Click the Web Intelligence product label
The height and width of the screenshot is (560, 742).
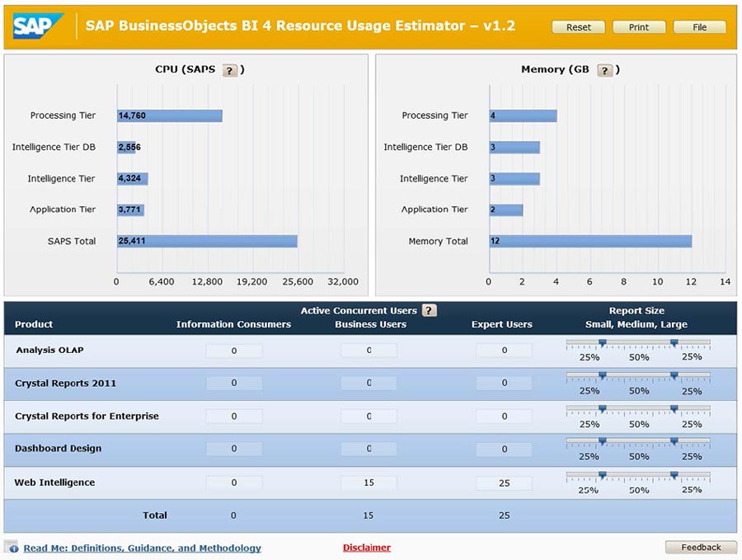(54, 482)
